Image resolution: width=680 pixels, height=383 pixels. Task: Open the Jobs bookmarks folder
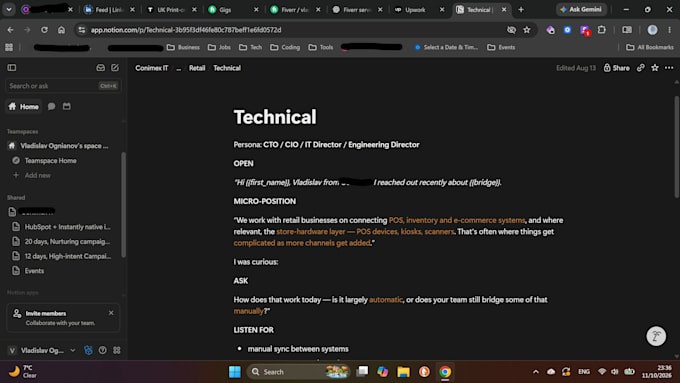pos(219,47)
